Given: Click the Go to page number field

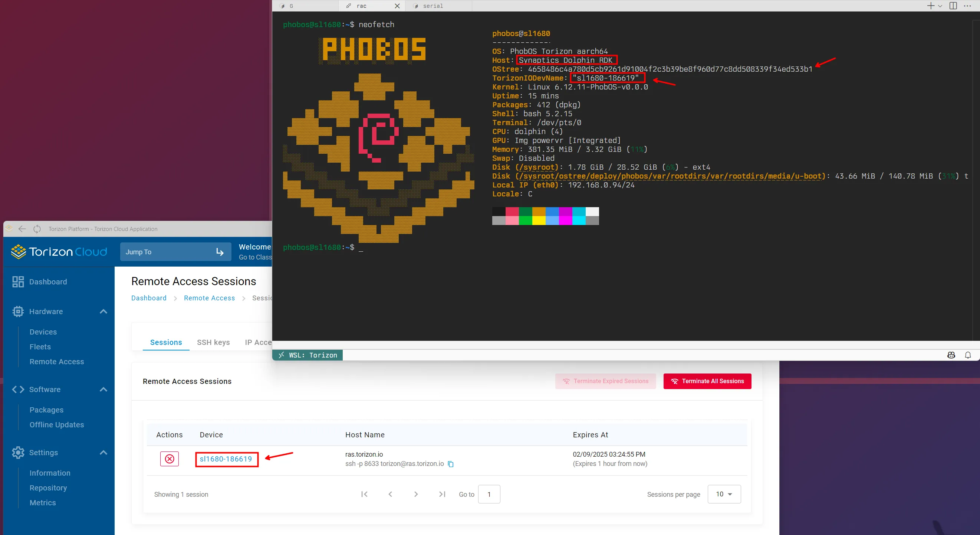Looking at the screenshot, I should coord(489,494).
